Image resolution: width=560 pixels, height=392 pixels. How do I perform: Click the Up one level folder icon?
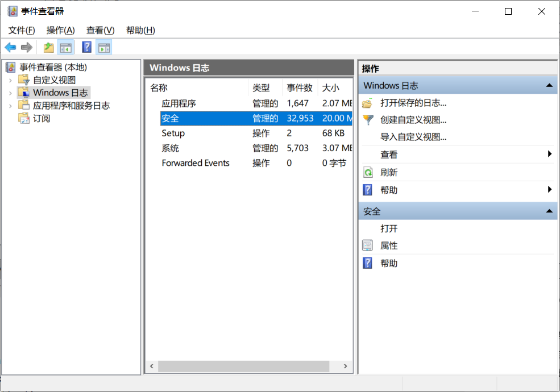click(x=48, y=47)
